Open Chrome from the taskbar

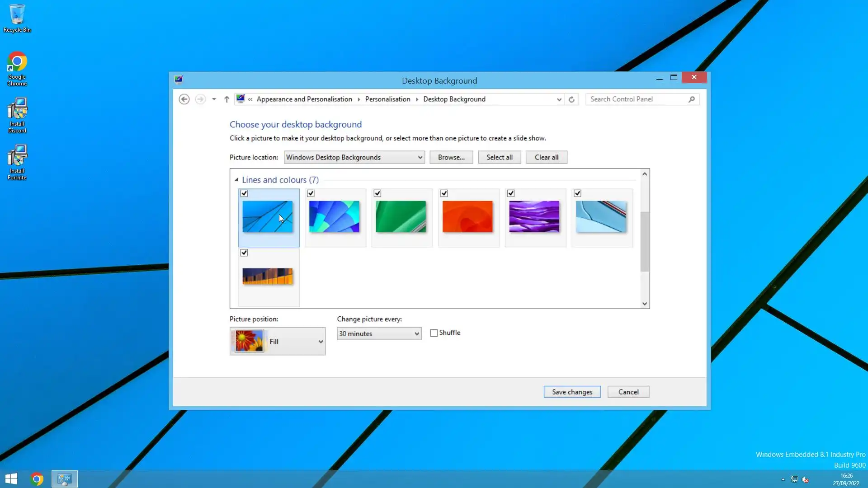[37, 479]
